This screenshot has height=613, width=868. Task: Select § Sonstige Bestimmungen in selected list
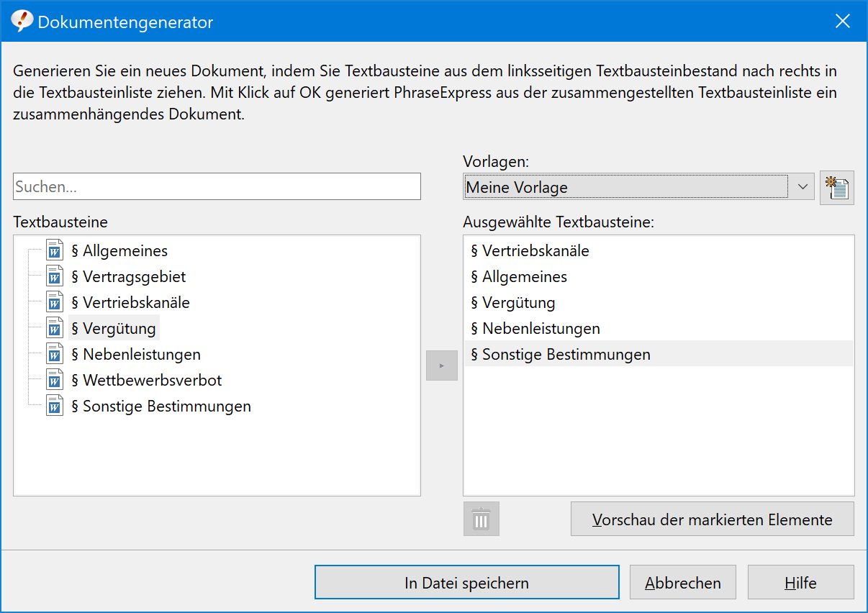(x=659, y=354)
